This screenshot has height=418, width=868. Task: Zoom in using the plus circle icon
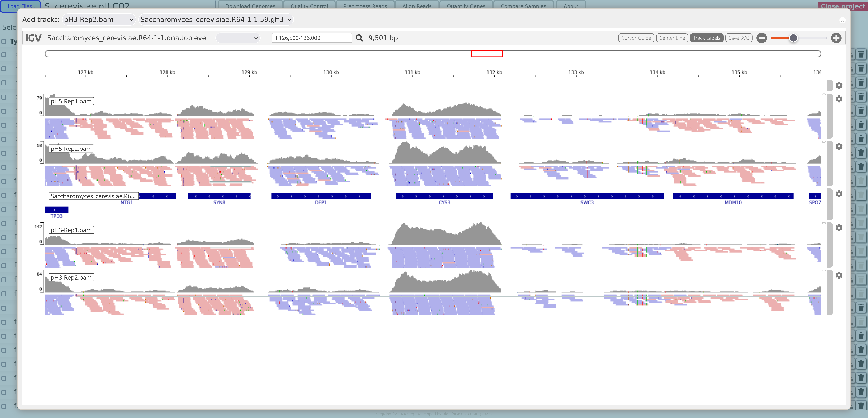[836, 38]
